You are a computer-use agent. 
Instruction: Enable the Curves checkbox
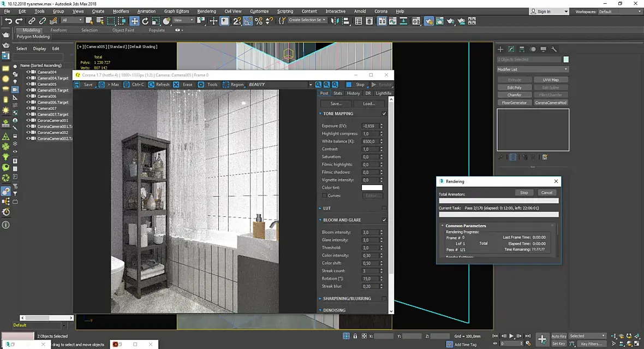click(324, 196)
